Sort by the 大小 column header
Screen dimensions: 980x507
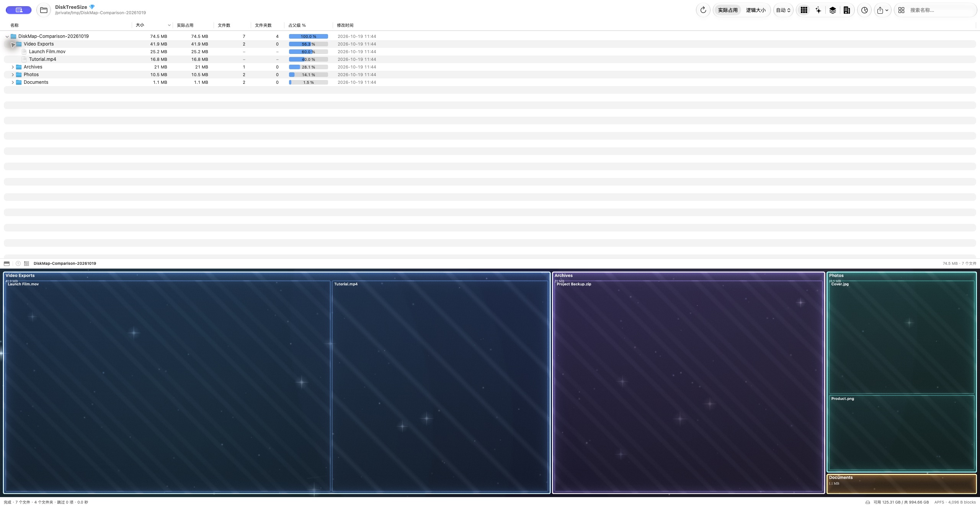click(152, 25)
